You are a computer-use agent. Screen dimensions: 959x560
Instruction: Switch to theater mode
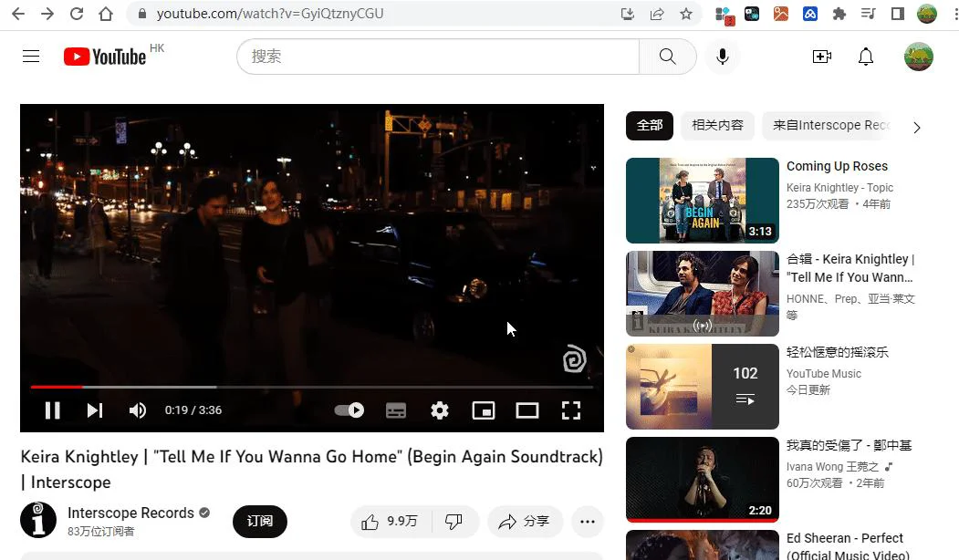click(x=526, y=410)
